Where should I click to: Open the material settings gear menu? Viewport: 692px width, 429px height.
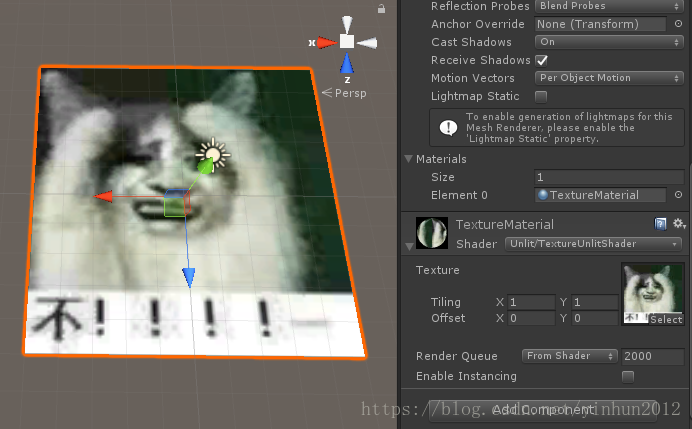[679, 224]
